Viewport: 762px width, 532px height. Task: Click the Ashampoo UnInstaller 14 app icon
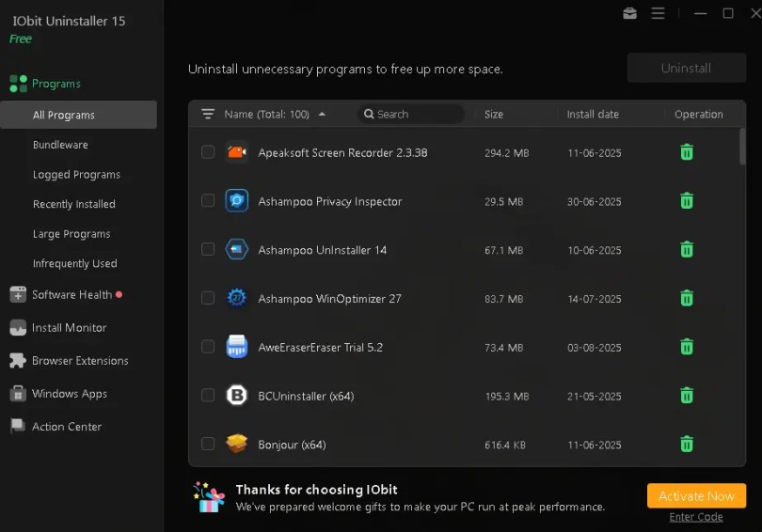pyautogui.click(x=237, y=249)
